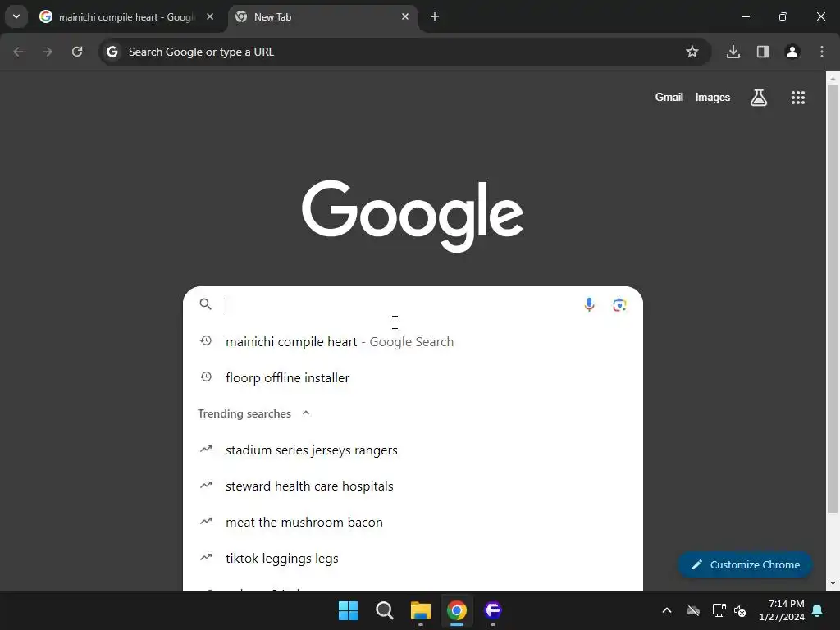The height and width of the screenshot is (630, 840).
Task: Open the Chrome three-dot menu
Action: click(x=822, y=52)
